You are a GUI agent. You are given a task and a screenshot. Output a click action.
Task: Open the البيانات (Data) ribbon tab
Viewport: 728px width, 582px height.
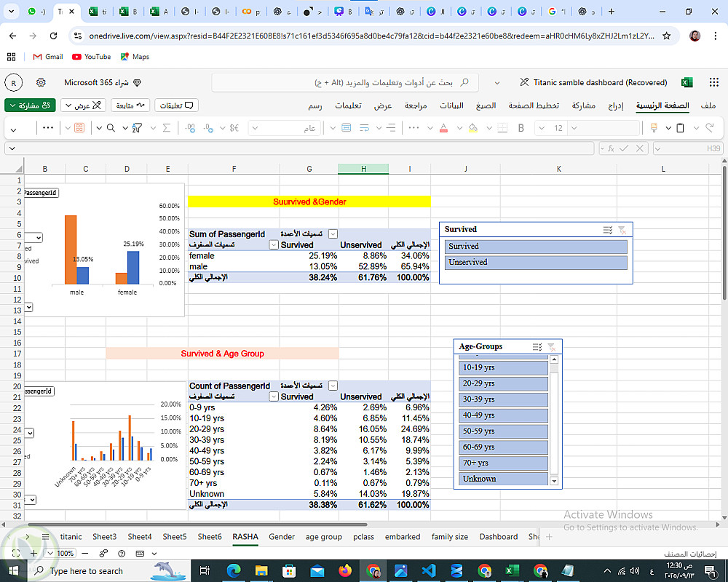click(452, 105)
